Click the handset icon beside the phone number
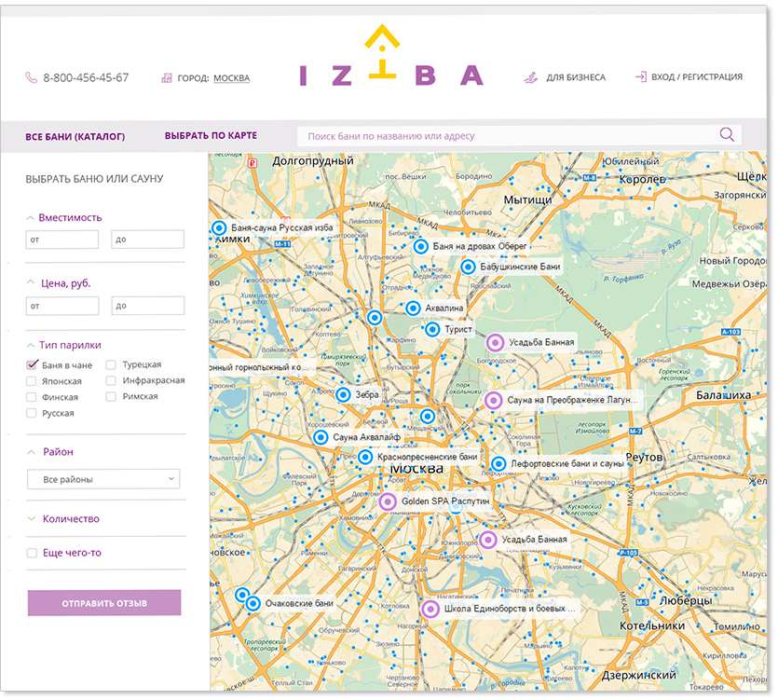Screen dimensions: 778x700 32,78
